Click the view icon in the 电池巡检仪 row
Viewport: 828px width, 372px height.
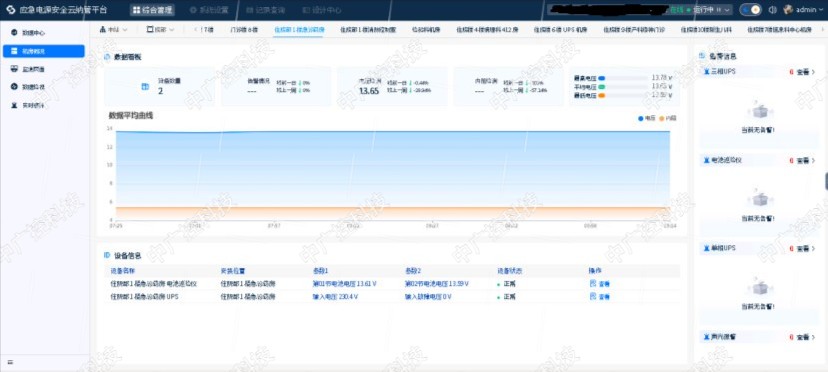tap(592, 284)
